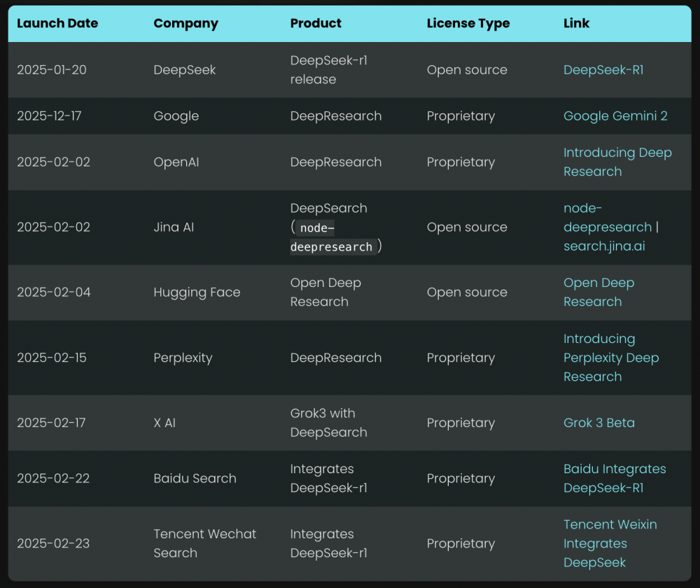The height and width of the screenshot is (588, 700).
Task: Follow the Introducing Perplexity Deep Research link
Action: 611,357
